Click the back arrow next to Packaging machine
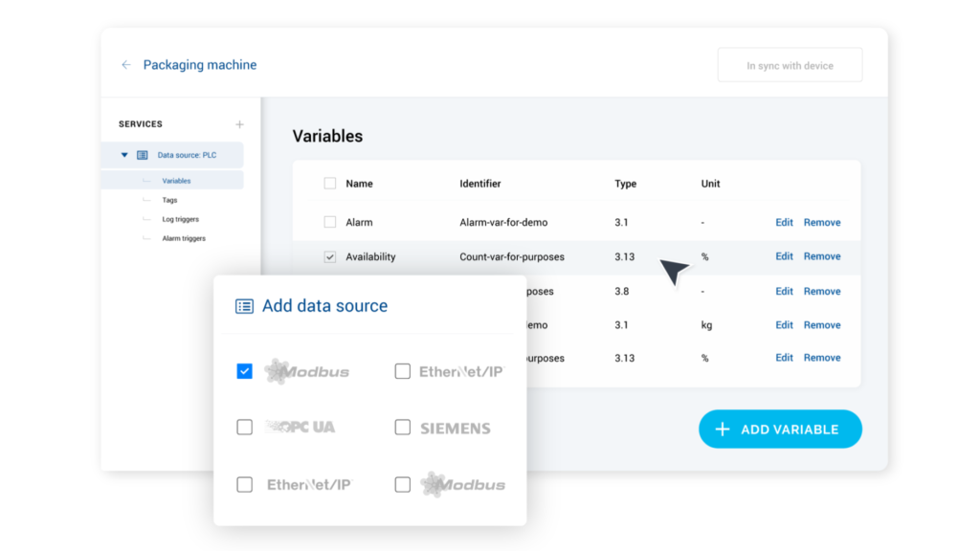The height and width of the screenshot is (551, 980). pos(125,64)
